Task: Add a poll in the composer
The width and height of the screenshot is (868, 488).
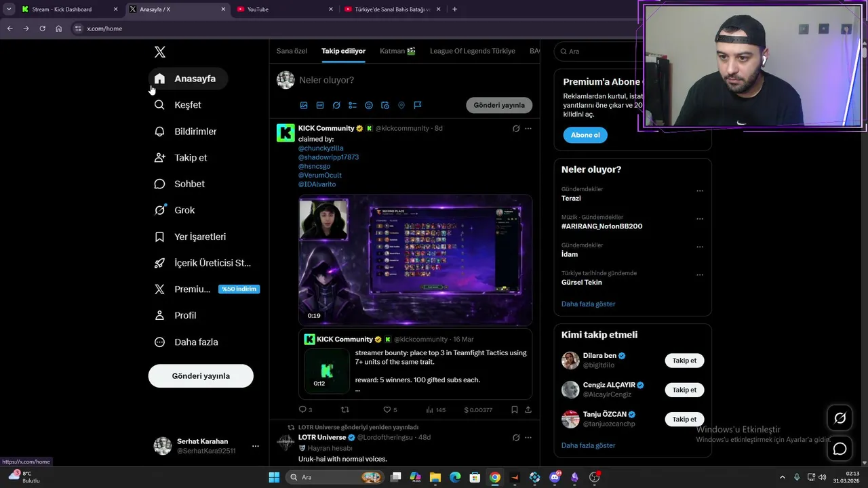Action: click(x=353, y=105)
